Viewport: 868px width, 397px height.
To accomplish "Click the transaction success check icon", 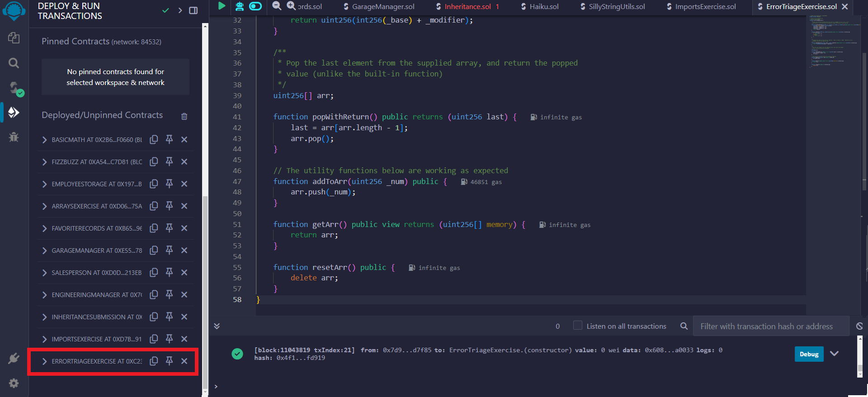I will click(x=237, y=354).
